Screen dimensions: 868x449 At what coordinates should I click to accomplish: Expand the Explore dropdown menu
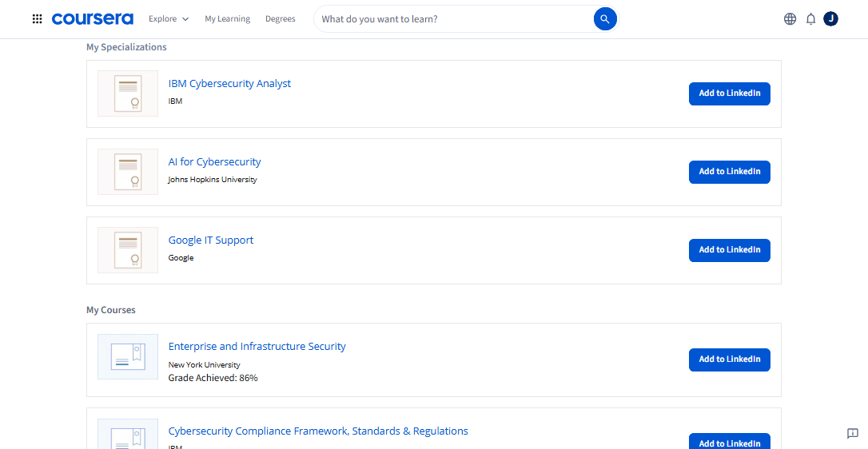tap(169, 19)
